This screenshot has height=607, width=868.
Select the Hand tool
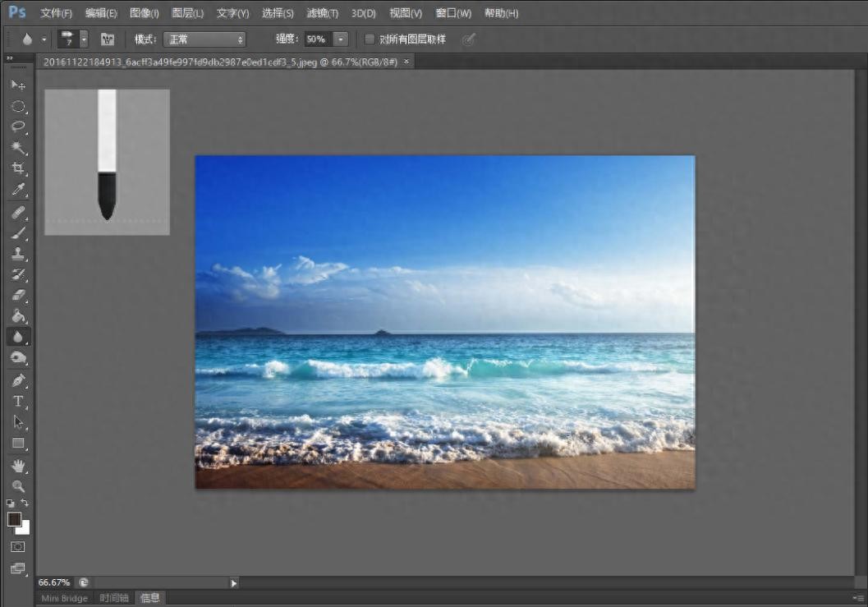click(18, 465)
